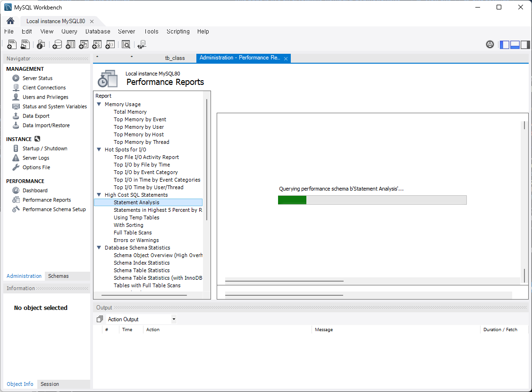Screen dimensions: 532x392
Task: Open Performance Reports in Navigator
Action: pos(46,200)
